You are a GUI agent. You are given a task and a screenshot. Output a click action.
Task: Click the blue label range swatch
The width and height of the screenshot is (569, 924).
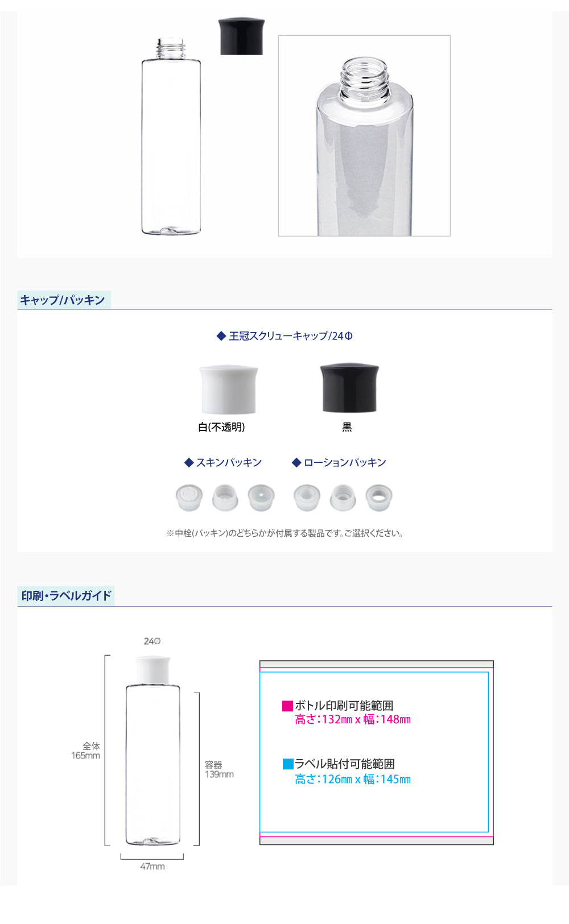point(288,764)
